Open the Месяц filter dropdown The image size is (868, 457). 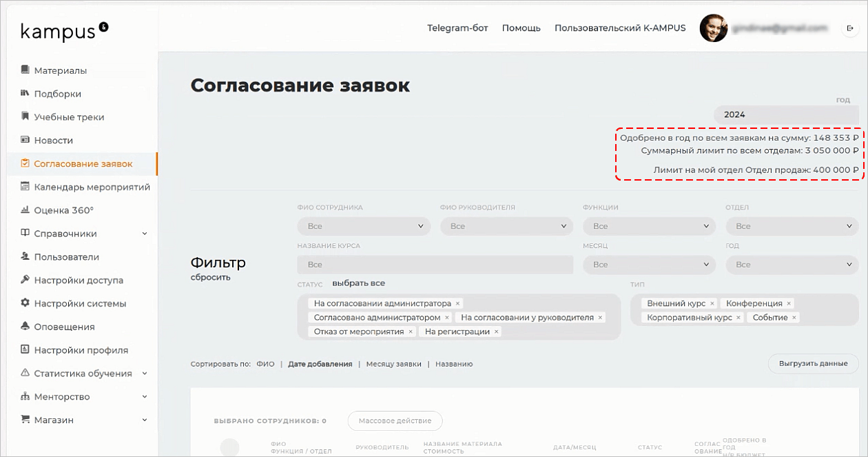(649, 265)
